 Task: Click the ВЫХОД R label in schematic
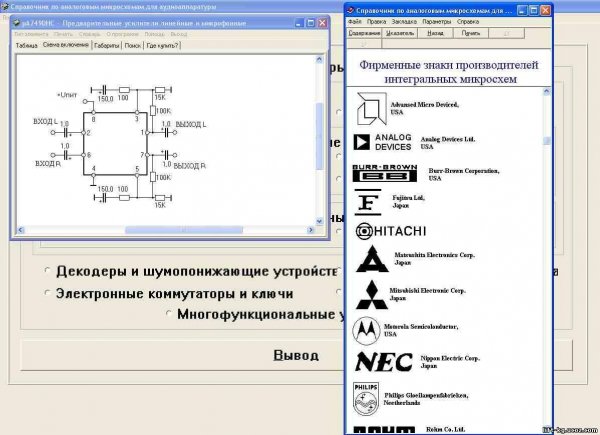coord(189,166)
